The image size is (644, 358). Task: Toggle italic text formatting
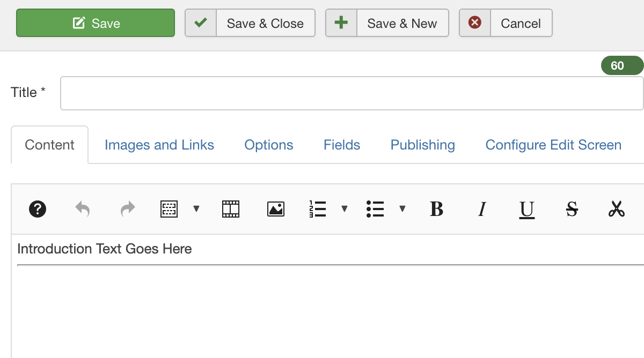pyautogui.click(x=482, y=208)
